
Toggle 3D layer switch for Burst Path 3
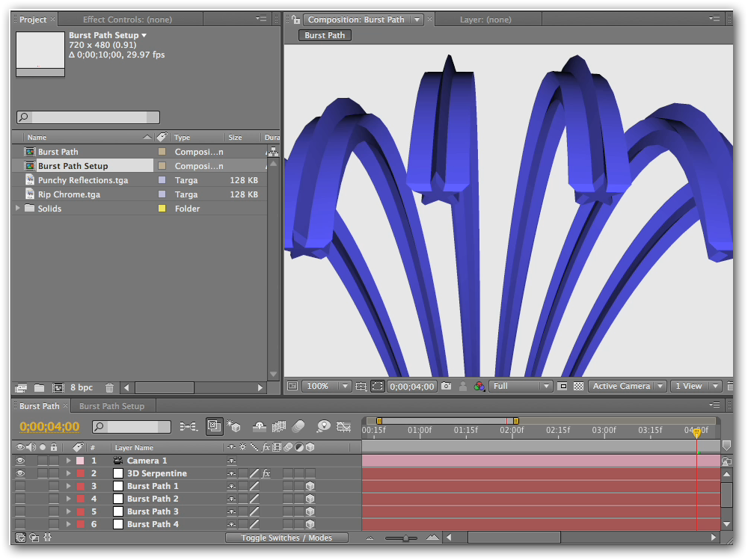point(310,511)
